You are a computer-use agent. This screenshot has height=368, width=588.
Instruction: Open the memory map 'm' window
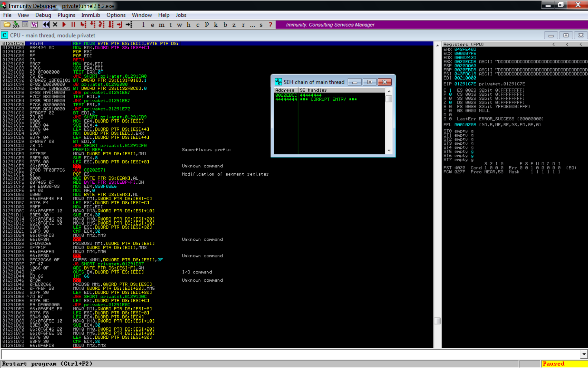tap(161, 25)
